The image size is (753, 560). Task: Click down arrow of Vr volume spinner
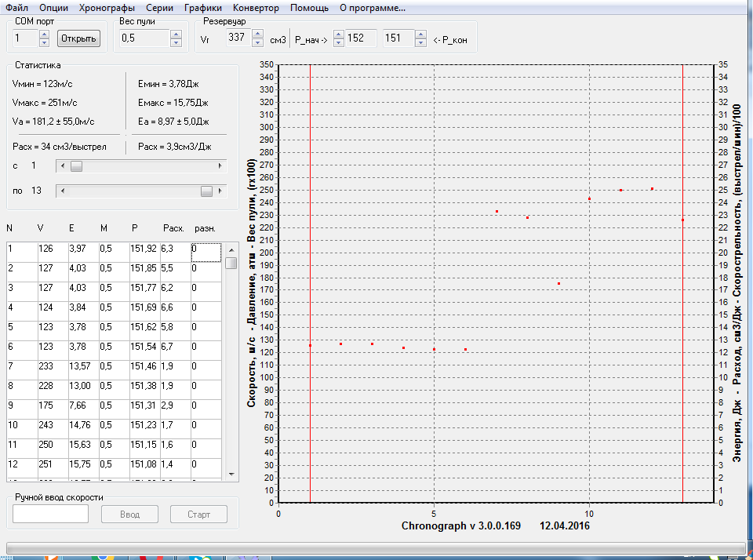click(x=257, y=42)
